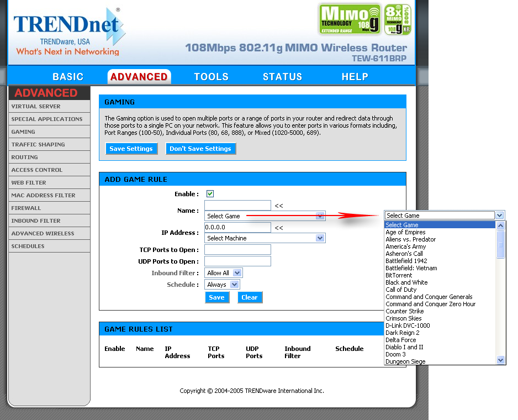Open the Schedule Always dropdown
Viewport: 518px width, 420px height.
coord(222,285)
